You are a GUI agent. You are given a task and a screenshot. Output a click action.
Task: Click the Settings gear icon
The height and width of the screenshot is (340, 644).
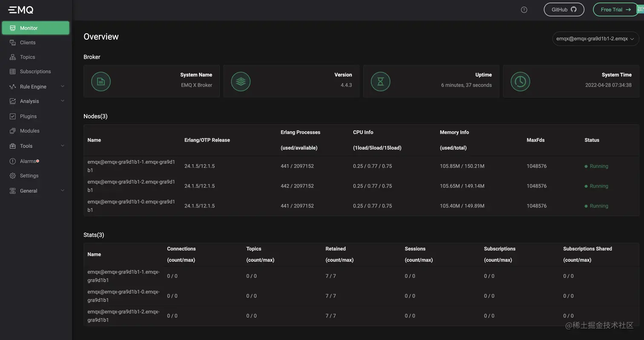[13, 176]
